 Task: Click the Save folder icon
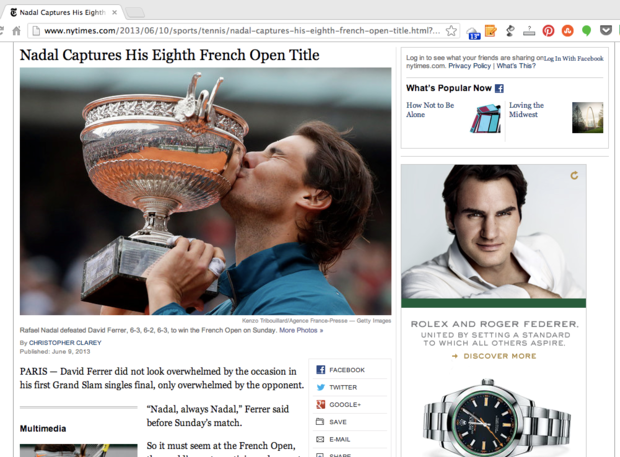(320, 422)
